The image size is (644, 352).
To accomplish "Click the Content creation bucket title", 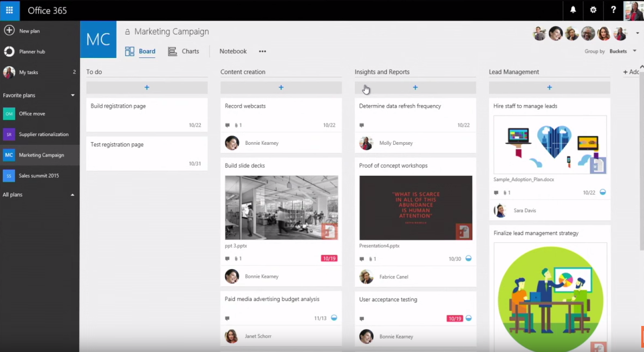I will [x=243, y=72].
